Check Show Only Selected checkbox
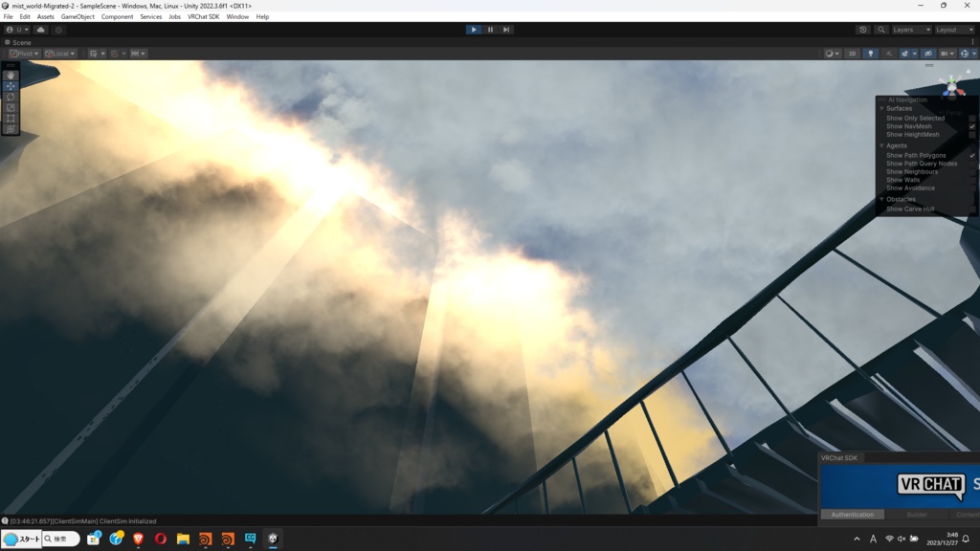980x551 pixels. pyautogui.click(x=972, y=118)
